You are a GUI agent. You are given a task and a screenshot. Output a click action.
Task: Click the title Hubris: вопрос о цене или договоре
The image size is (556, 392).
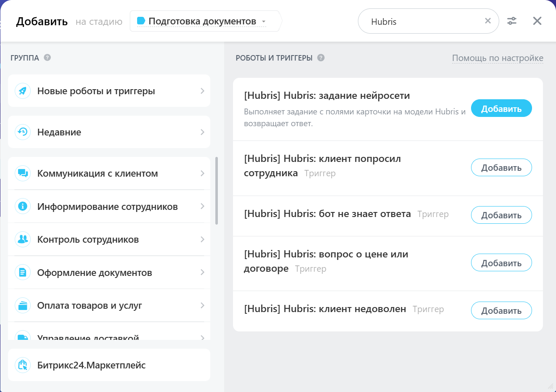click(x=326, y=261)
